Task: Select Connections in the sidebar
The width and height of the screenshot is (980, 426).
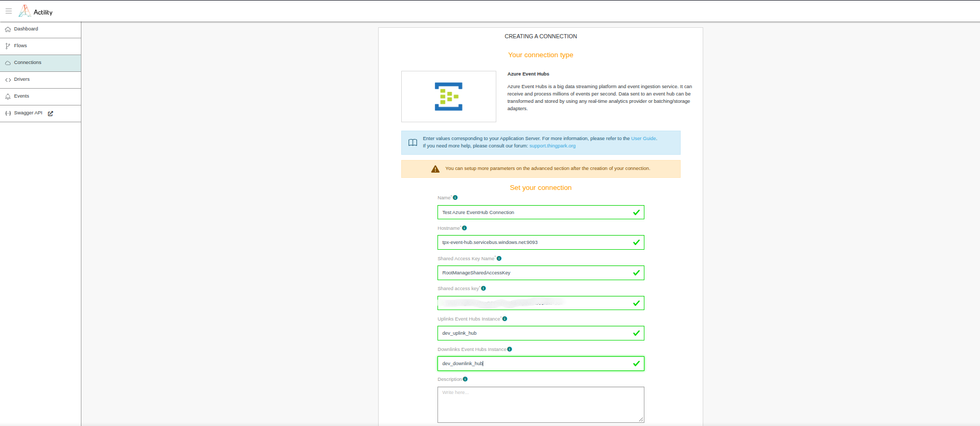Action: coord(40,63)
